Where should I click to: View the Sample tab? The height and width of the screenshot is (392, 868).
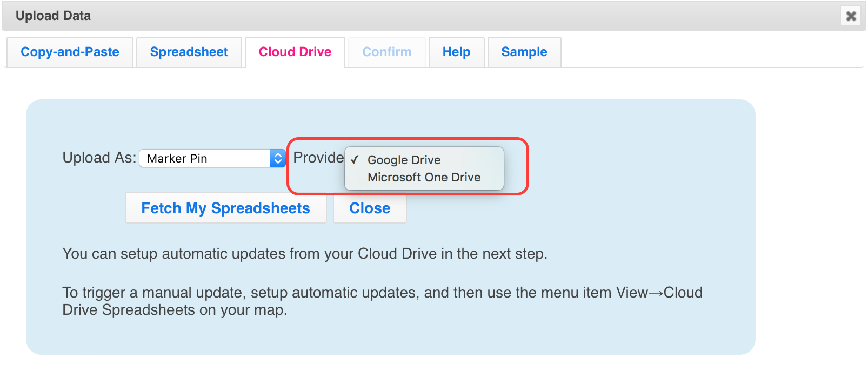(524, 52)
